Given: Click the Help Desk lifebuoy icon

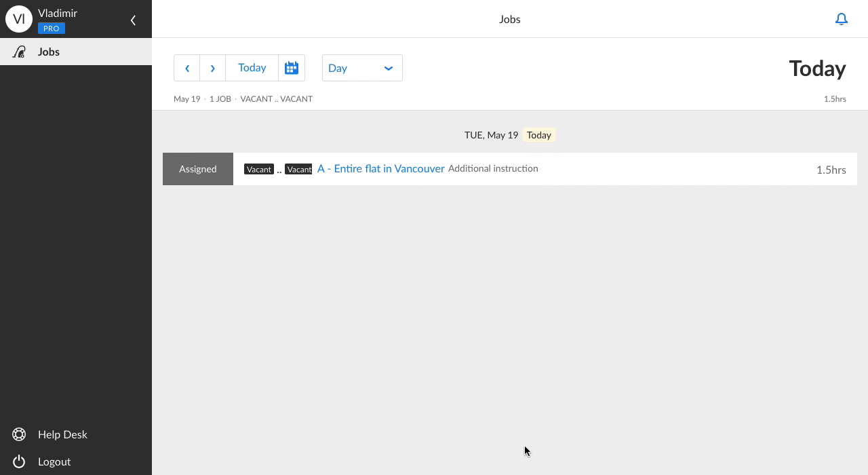Looking at the screenshot, I should [x=19, y=434].
